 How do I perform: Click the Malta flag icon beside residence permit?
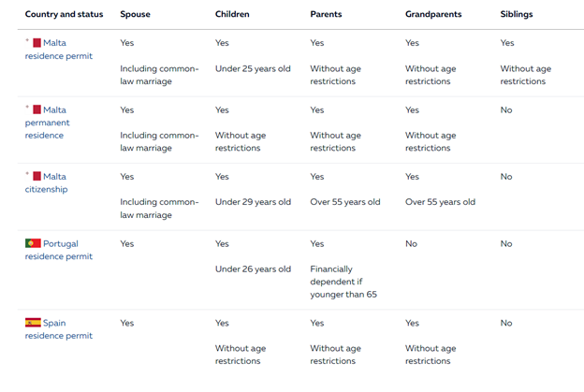36,43
